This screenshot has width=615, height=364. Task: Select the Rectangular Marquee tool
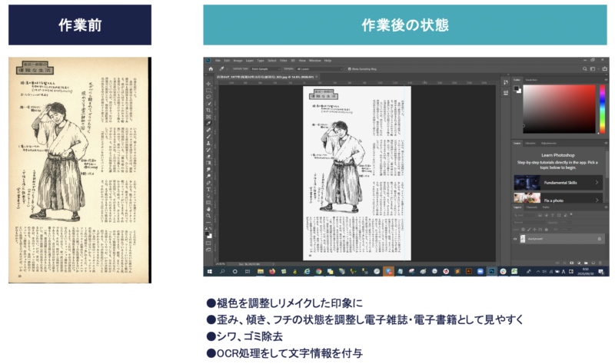tap(208, 91)
